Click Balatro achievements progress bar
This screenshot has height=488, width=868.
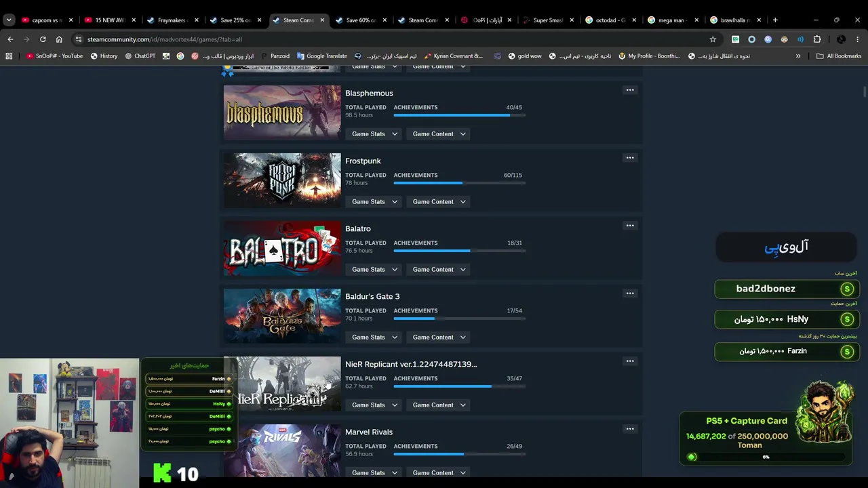(459, 251)
